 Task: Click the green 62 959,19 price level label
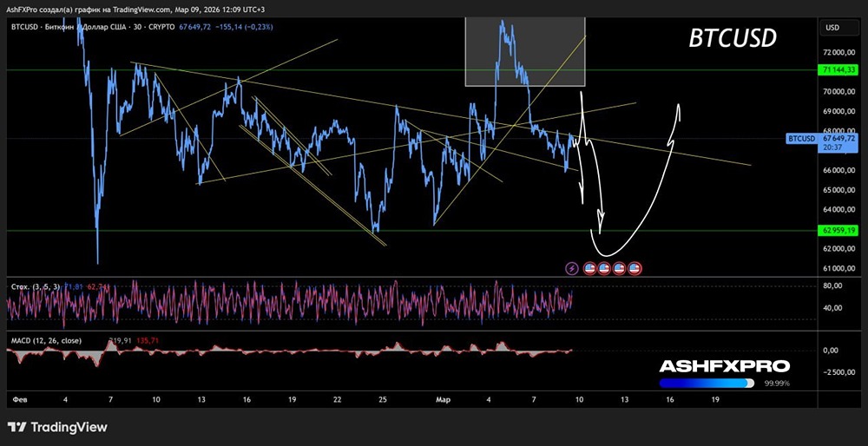click(838, 230)
